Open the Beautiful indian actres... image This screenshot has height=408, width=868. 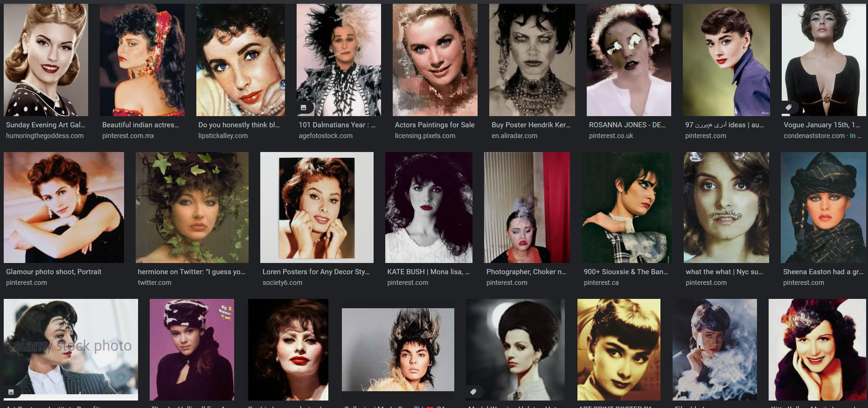pyautogui.click(x=142, y=60)
